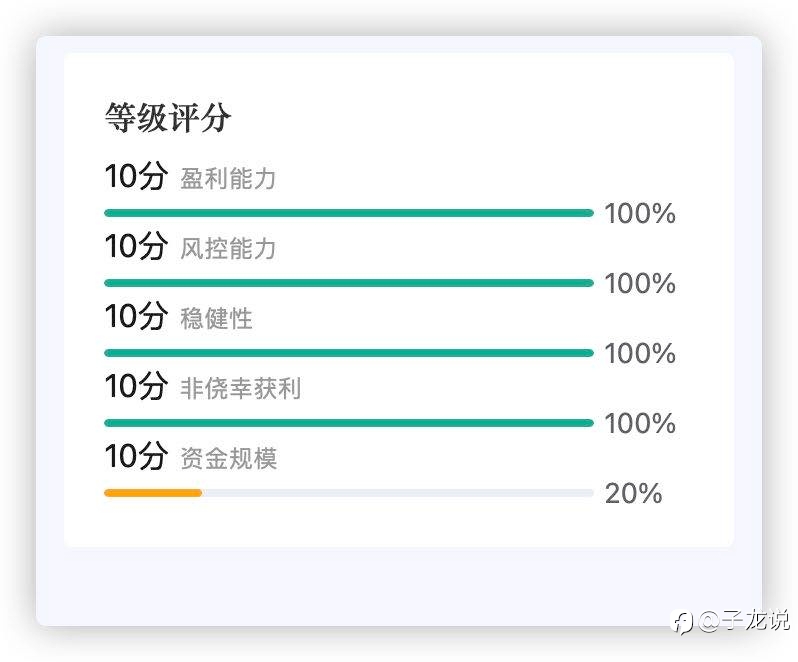Click the 100% value for 非侥幸获利
The width and height of the screenshot is (798, 662).
(640, 423)
